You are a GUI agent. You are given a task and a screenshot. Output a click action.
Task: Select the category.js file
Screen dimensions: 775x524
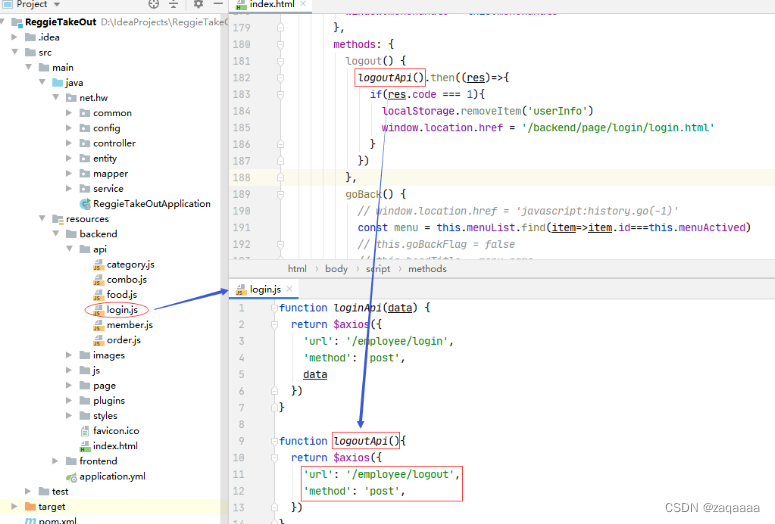[130, 264]
